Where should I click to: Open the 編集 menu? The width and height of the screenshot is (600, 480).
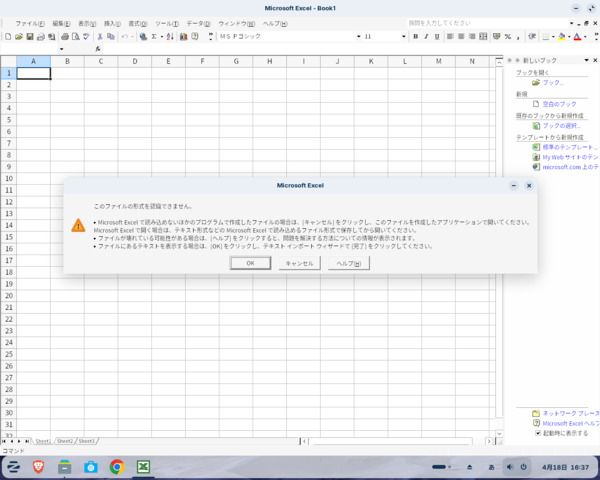(x=61, y=23)
